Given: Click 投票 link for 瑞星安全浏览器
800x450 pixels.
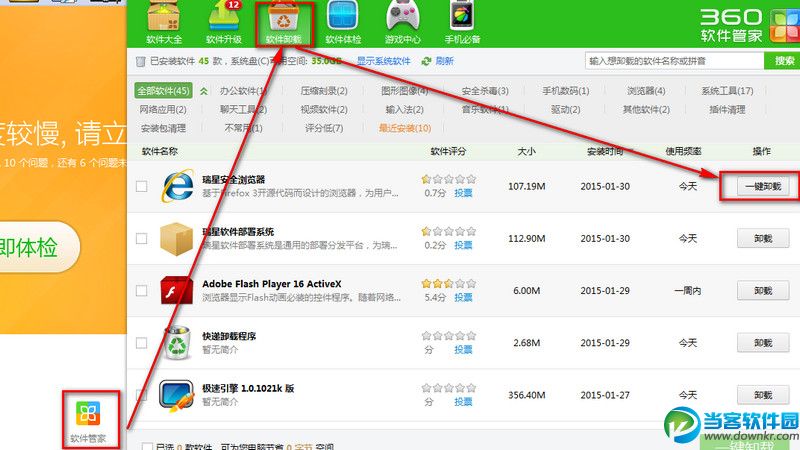Looking at the screenshot, I should coord(463,193).
